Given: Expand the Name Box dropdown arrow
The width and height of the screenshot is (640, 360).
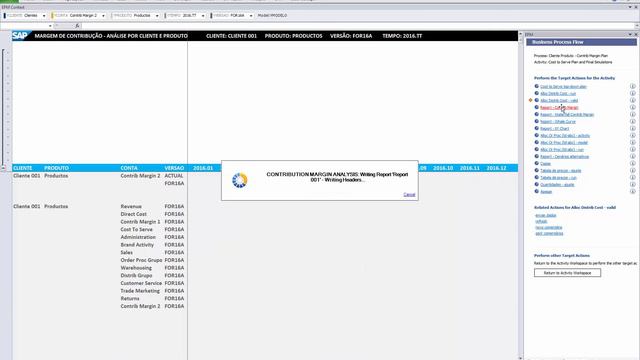Looking at the screenshot, I should click(50, 26).
